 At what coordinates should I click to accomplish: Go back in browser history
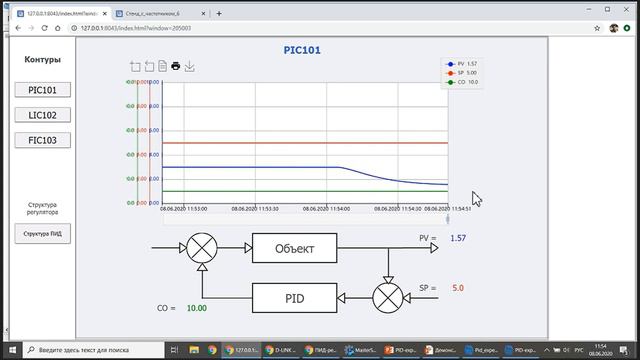point(18,28)
